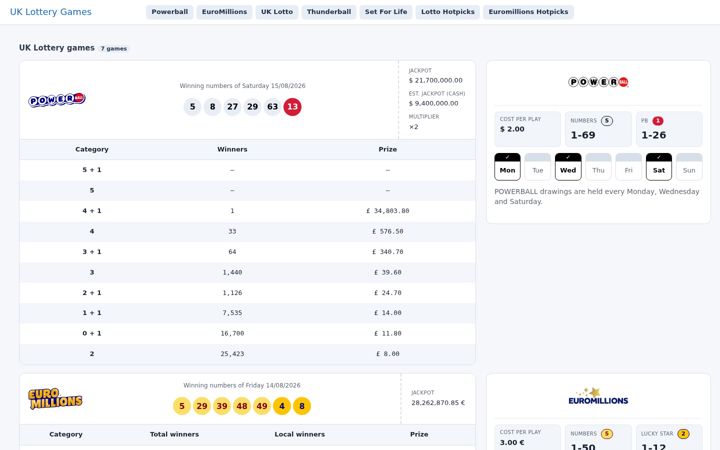The image size is (720, 450).
Task: Click the 5 + 1 category row
Action: pyautogui.click(x=248, y=170)
